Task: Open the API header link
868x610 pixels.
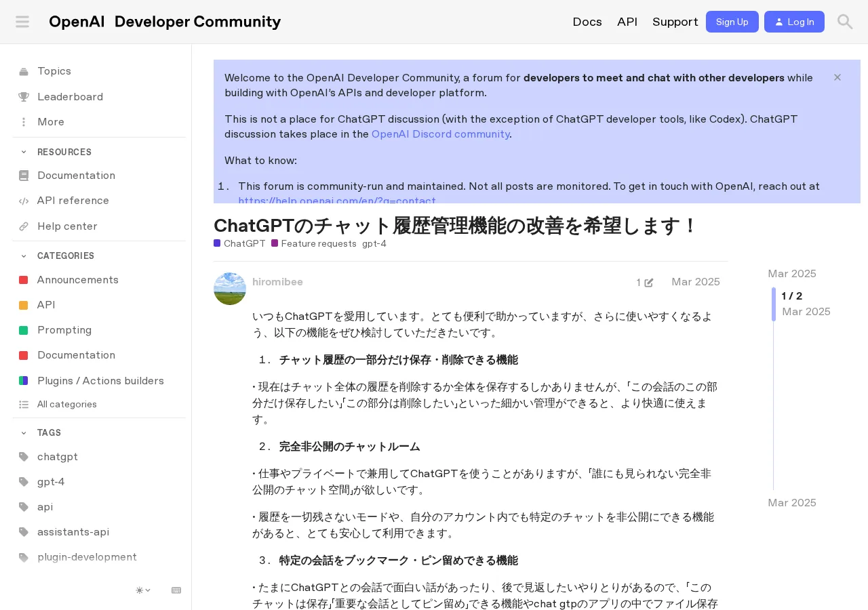Action: click(627, 22)
